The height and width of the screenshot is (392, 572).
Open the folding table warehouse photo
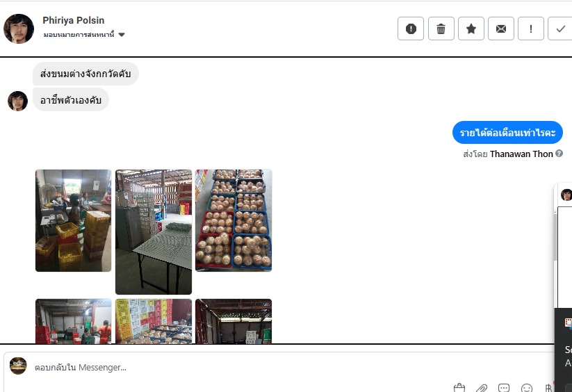point(154,232)
